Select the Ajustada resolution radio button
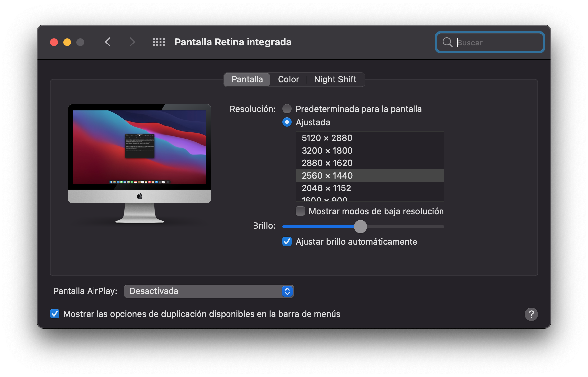588x377 pixels. pyautogui.click(x=287, y=122)
